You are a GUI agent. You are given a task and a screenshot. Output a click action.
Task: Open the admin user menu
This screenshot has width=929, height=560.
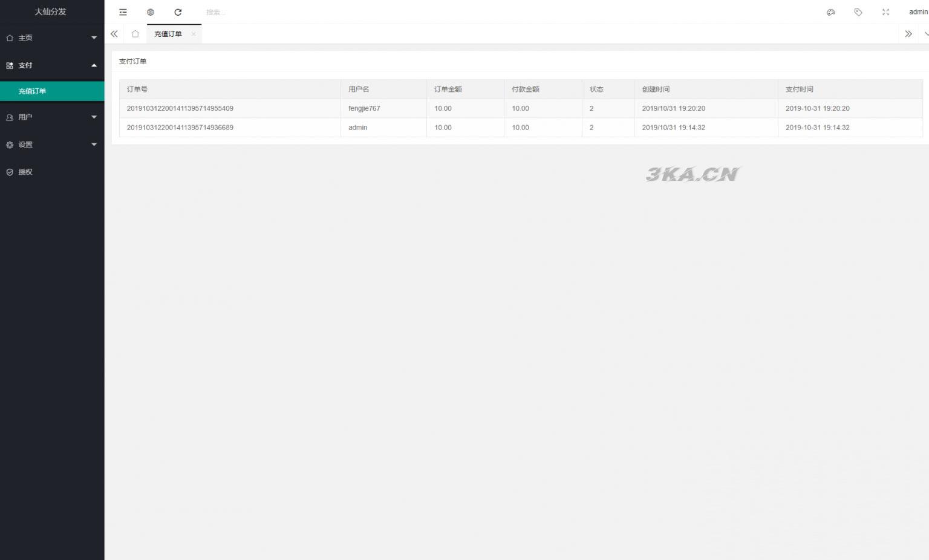tap(918, 12)
